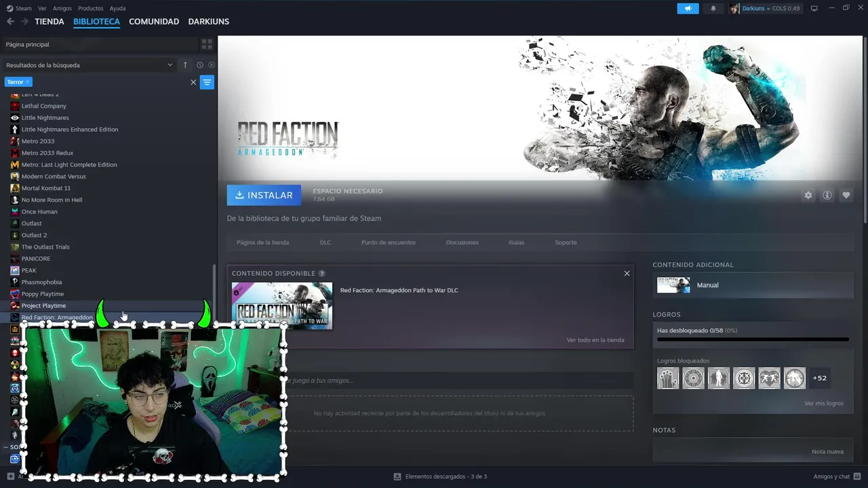Click the recent activity clock icon
The height and width of the screenshot is (488, 868).
(200, 65)
